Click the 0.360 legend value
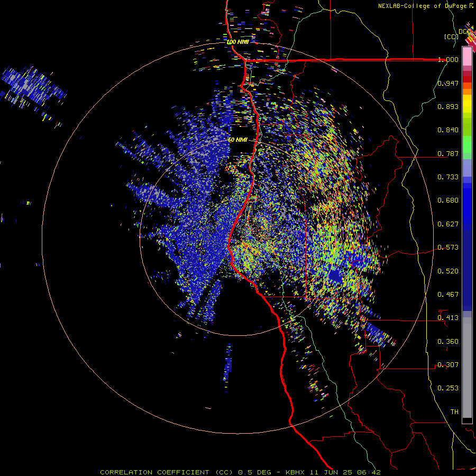 click(448, 342)
